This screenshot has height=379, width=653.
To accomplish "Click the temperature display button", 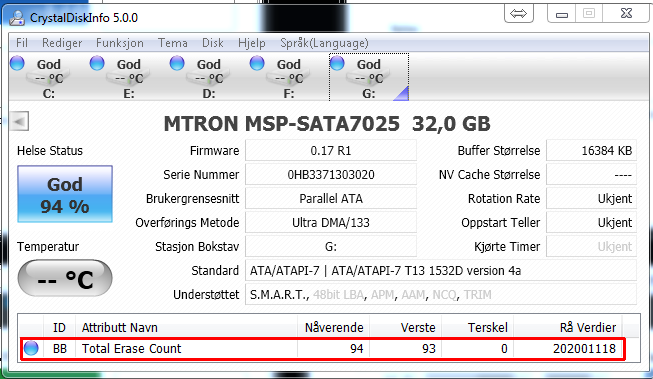I will (65, 278).
